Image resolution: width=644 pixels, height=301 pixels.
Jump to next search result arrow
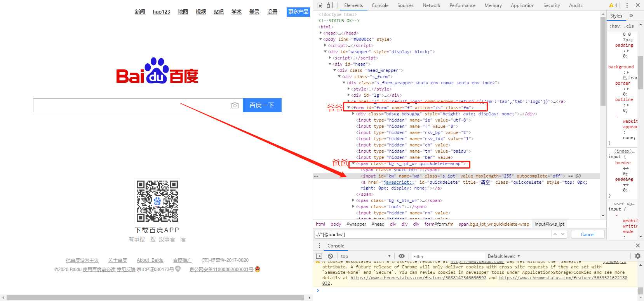(563, 234)
